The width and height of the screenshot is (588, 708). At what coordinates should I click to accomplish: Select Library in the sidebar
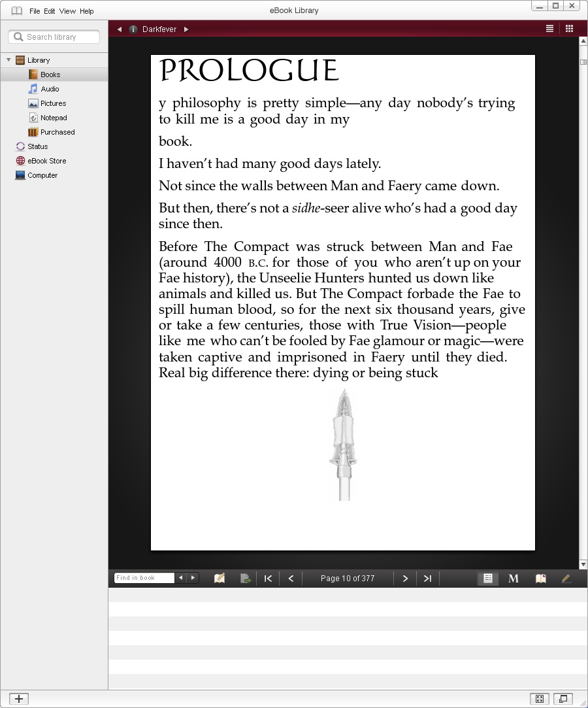point(39,60)
